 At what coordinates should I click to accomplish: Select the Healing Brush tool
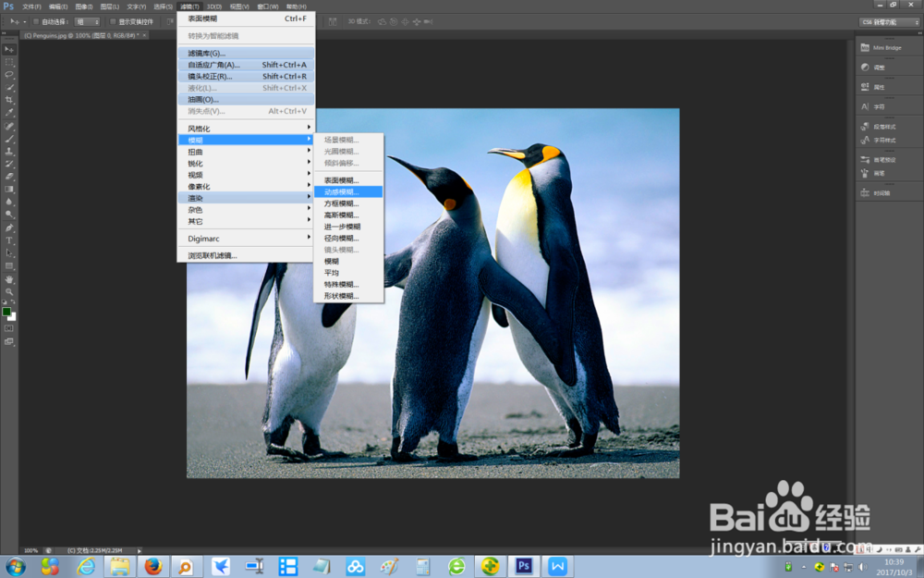tap(9, 126)
